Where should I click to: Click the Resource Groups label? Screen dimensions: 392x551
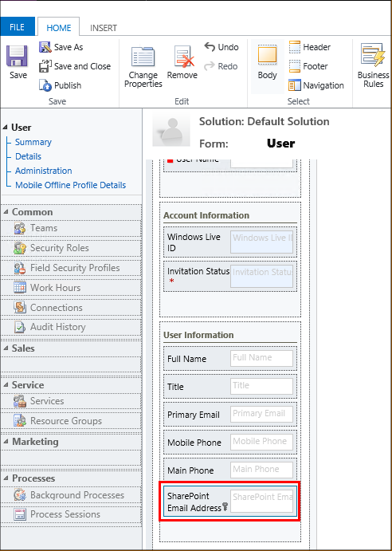(66, 421)
